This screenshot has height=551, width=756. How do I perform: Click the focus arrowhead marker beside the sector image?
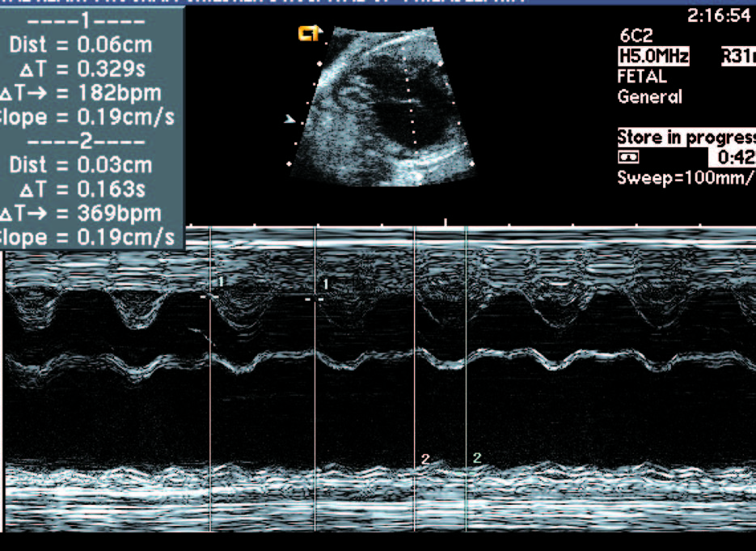click(289, 119)
